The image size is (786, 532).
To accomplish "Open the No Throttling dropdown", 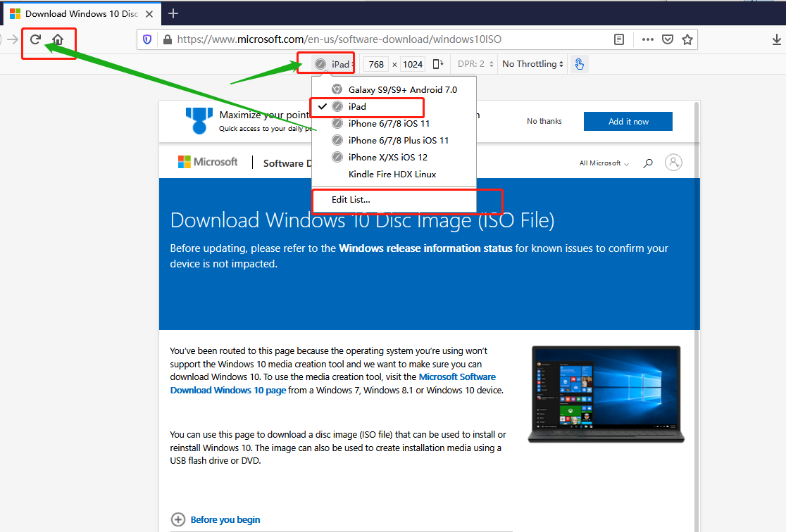I will (x=532, y=64).
